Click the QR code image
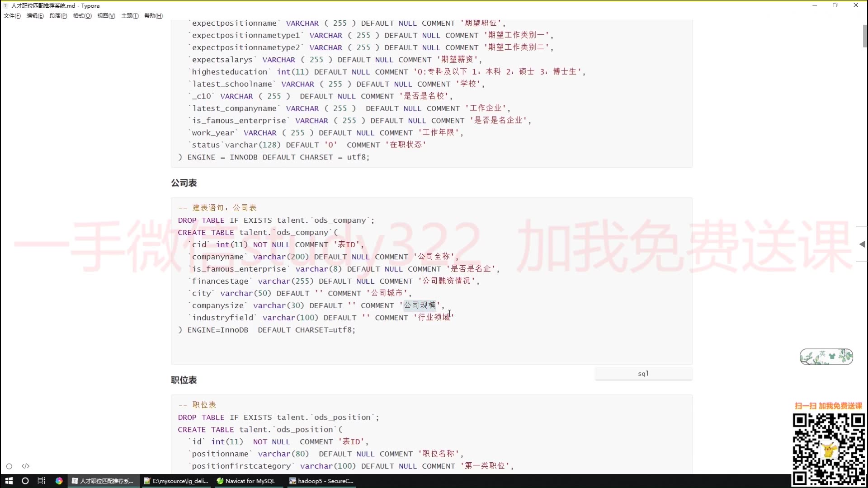Screen dimensions: 868x488 coord(829,449)
